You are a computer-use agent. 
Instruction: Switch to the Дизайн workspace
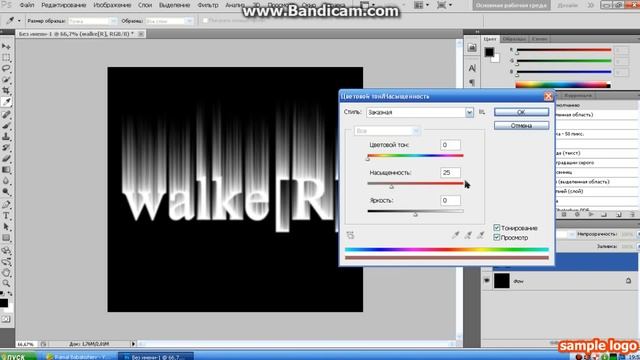(567, 5)
